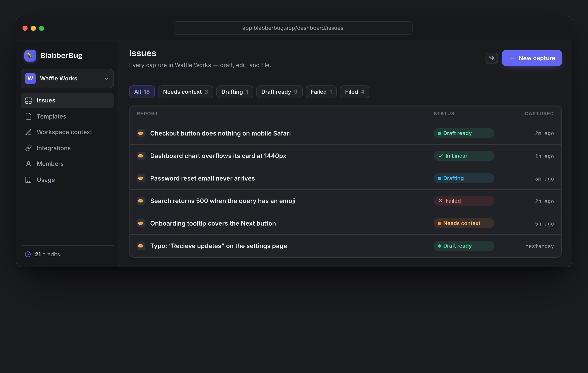Click the Needs context status badge
Viewport: 588px width, 373px height.
[x=464, y=223]
